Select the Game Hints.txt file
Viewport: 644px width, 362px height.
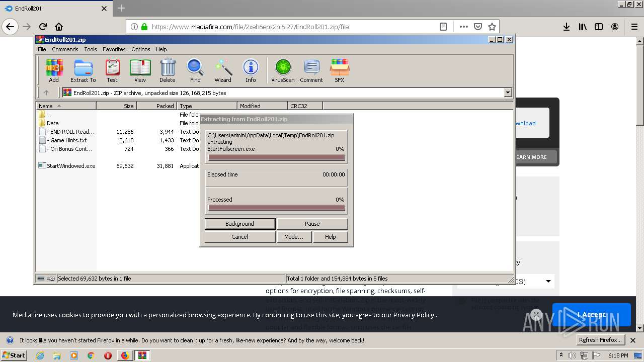[66, 140]
